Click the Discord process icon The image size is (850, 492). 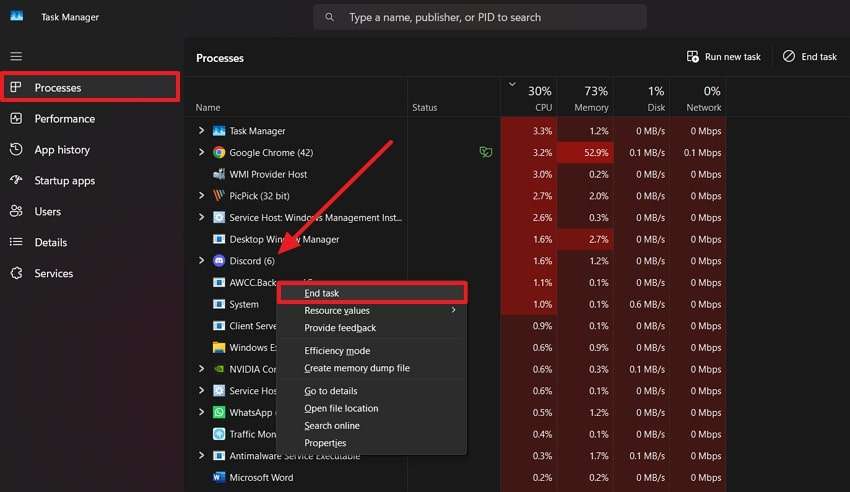coord(219,261)
